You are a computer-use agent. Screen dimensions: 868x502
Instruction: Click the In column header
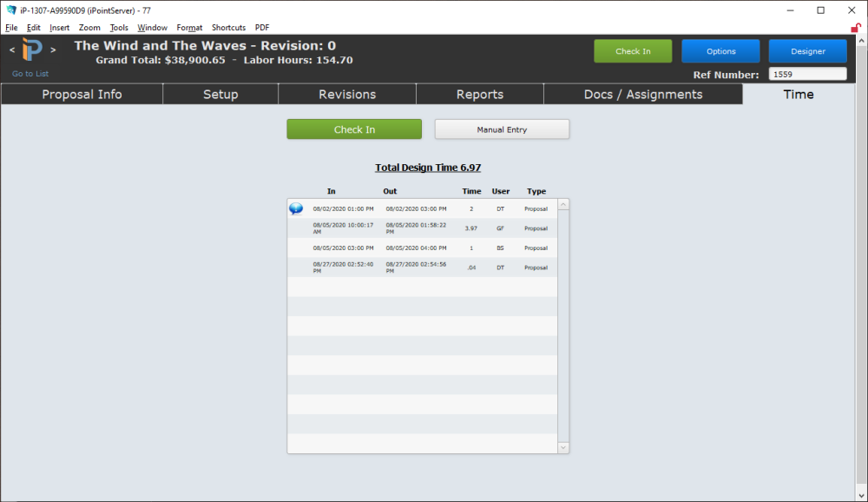click(331, 191)
